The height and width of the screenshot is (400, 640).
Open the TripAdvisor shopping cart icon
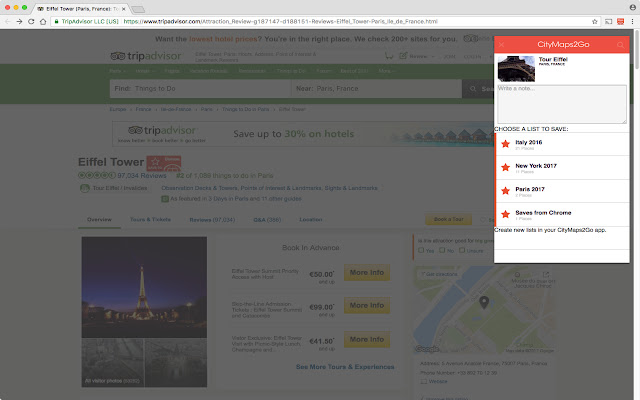point(389,56)
